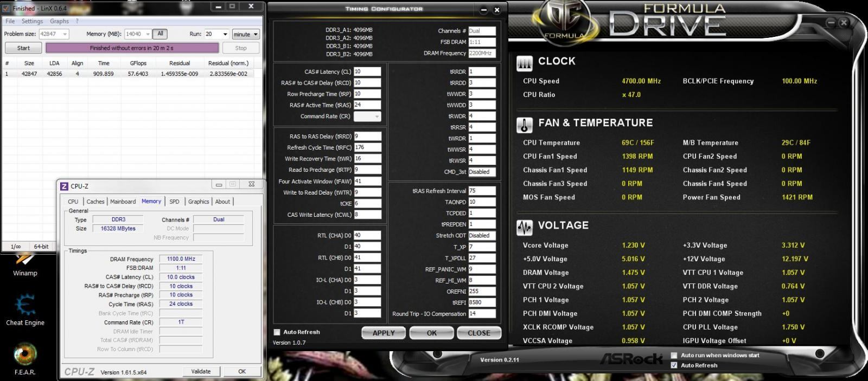
Task: Open the Settings menu in LinX
Action: 32,21
